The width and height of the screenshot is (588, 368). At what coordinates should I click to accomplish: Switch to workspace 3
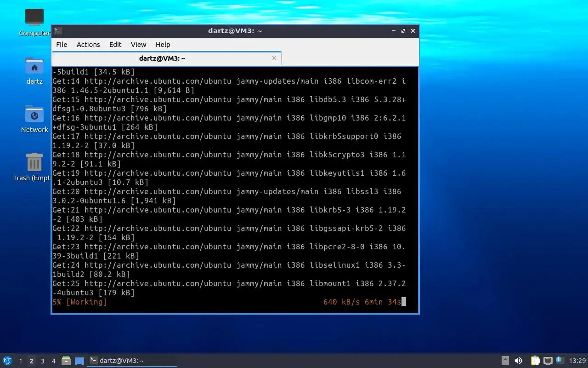click(x=42, y=361)
